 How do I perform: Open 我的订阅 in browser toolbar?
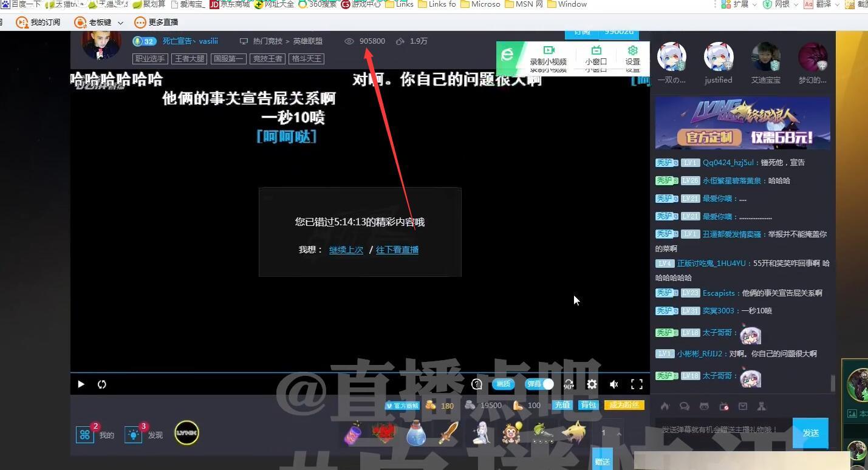[38, 22]
